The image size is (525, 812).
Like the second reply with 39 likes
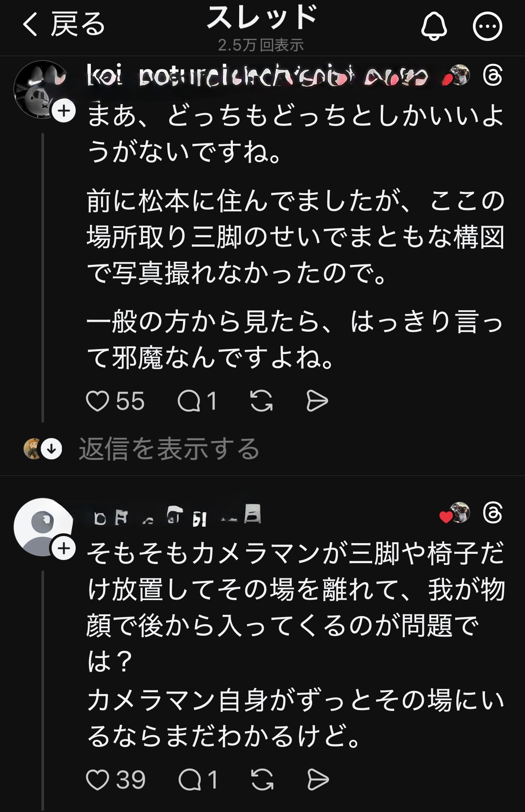click(98, 780)
